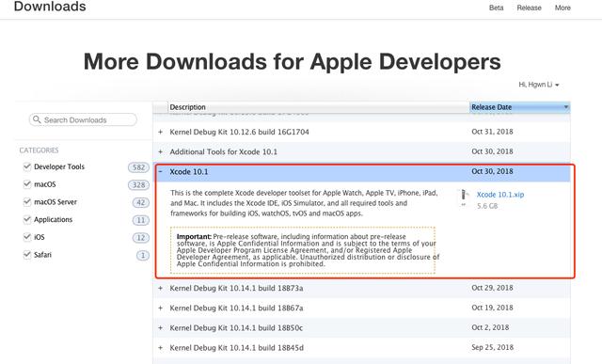The image size is (602, 364).
Task: Download the Xcode 10.1.xip link
Action: (500, 195)
